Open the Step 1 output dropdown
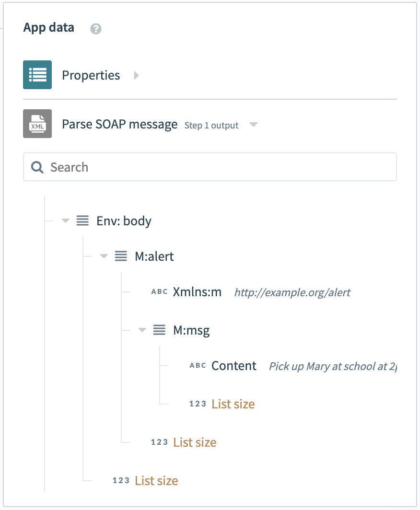Screen dimensions: 420x510 click(x=253, y=124)
